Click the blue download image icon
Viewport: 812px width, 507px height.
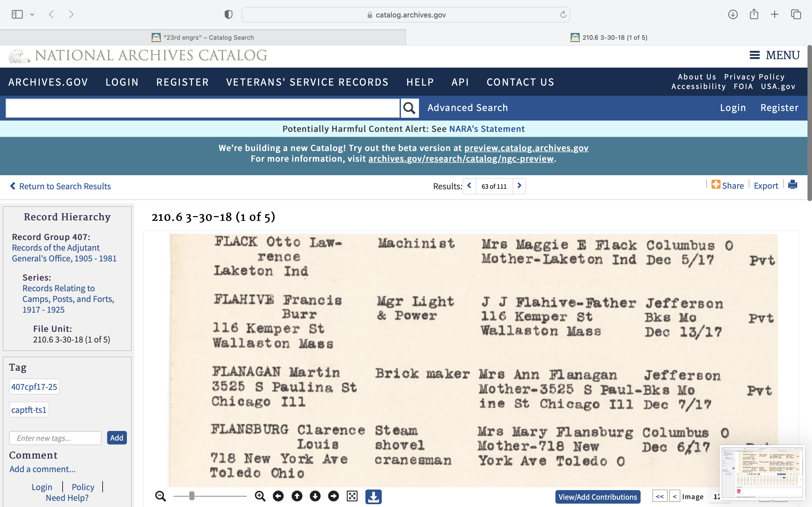pyautogui.click(x=373, y=497)
